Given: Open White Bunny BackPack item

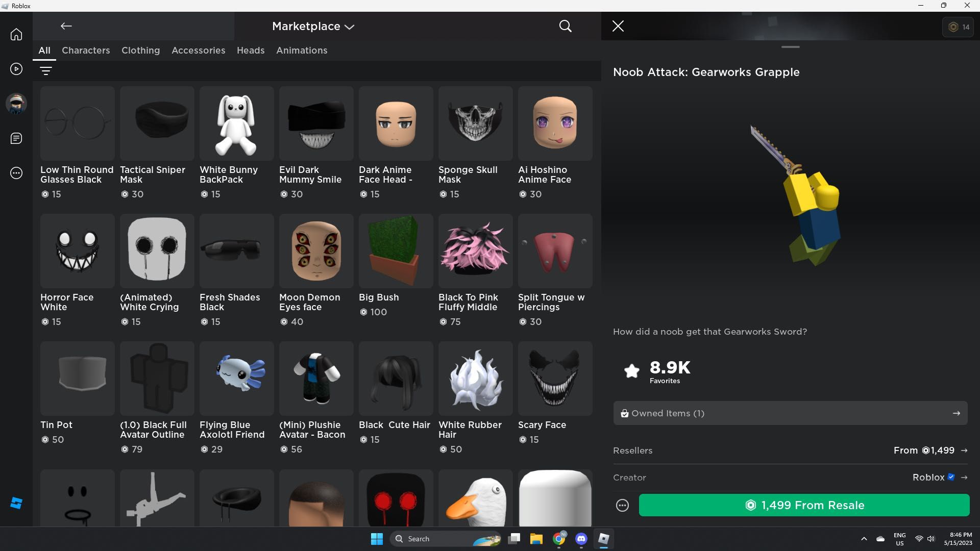Looking at the screenshot, I should [237, 143].
